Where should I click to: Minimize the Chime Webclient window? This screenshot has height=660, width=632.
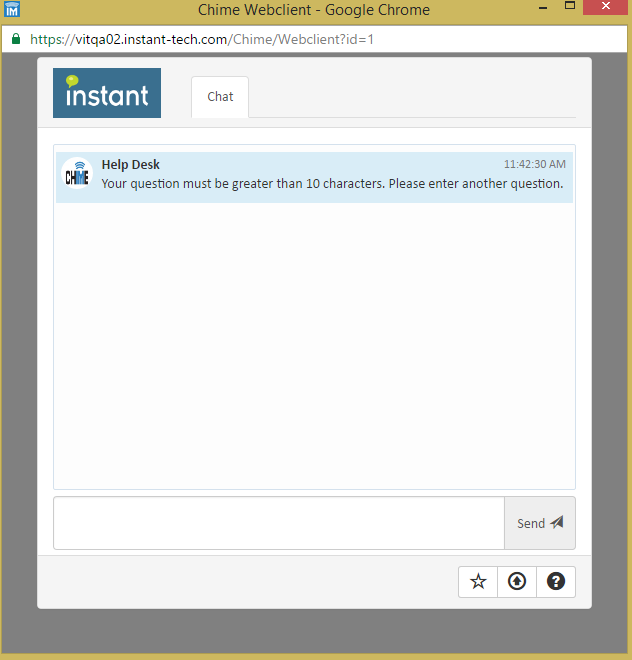[x=543, y=8]
